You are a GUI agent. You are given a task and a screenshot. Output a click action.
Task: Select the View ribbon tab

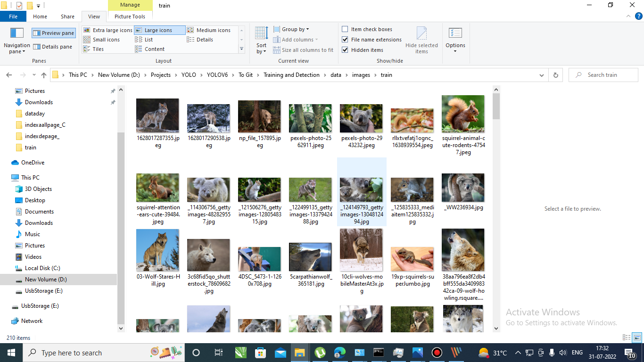[x=94, y=16]
